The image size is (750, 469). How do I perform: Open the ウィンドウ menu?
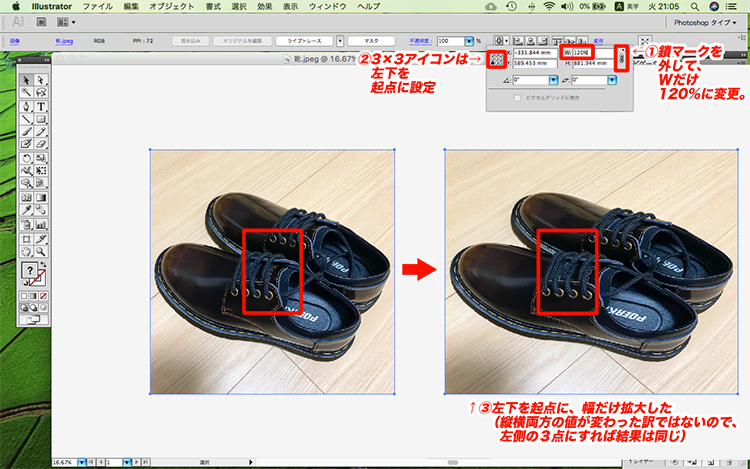point(329,6)
